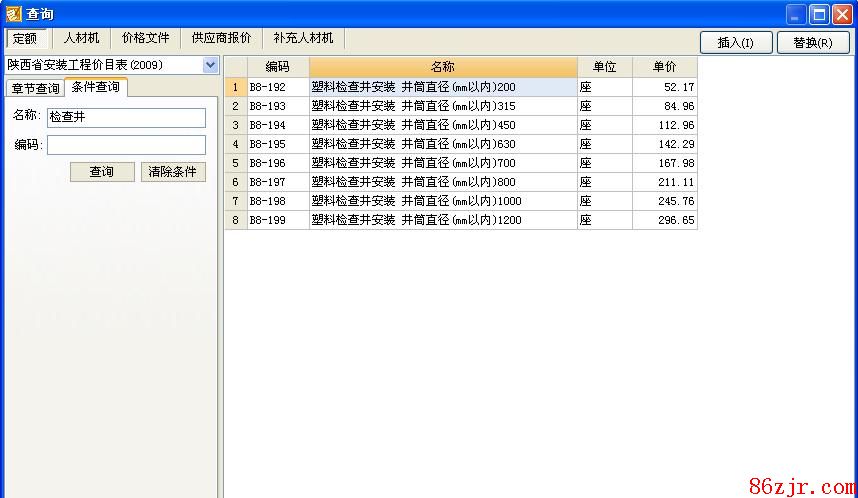Click the 名称 column header
This screenshot has width=858, height=498.
(443, 67)
